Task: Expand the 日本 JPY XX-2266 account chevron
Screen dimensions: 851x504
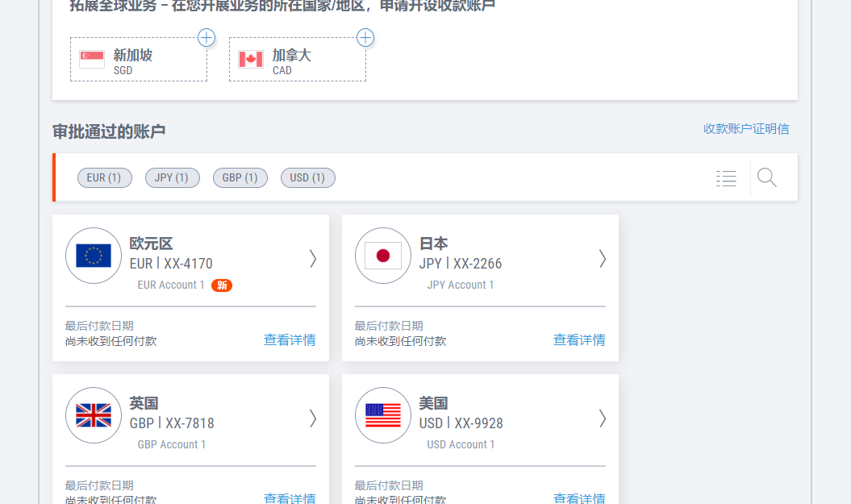Action: tap(603, 259)
